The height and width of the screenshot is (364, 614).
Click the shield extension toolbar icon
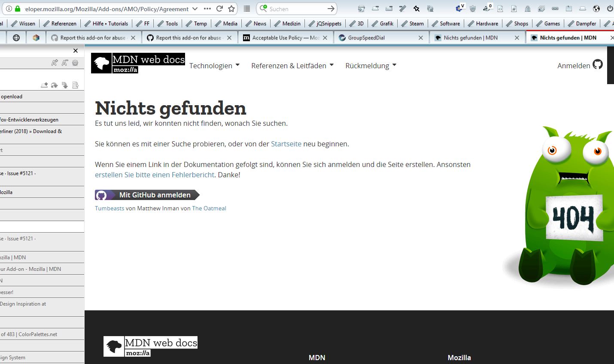473,9
